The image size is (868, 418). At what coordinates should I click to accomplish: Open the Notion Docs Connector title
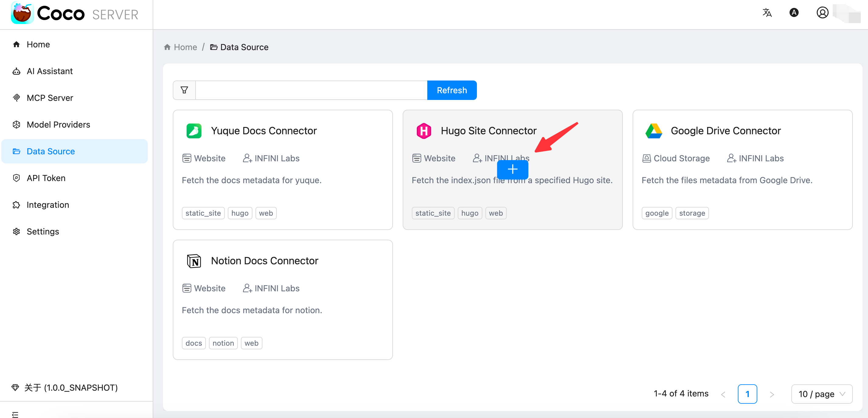pos(265,261)
